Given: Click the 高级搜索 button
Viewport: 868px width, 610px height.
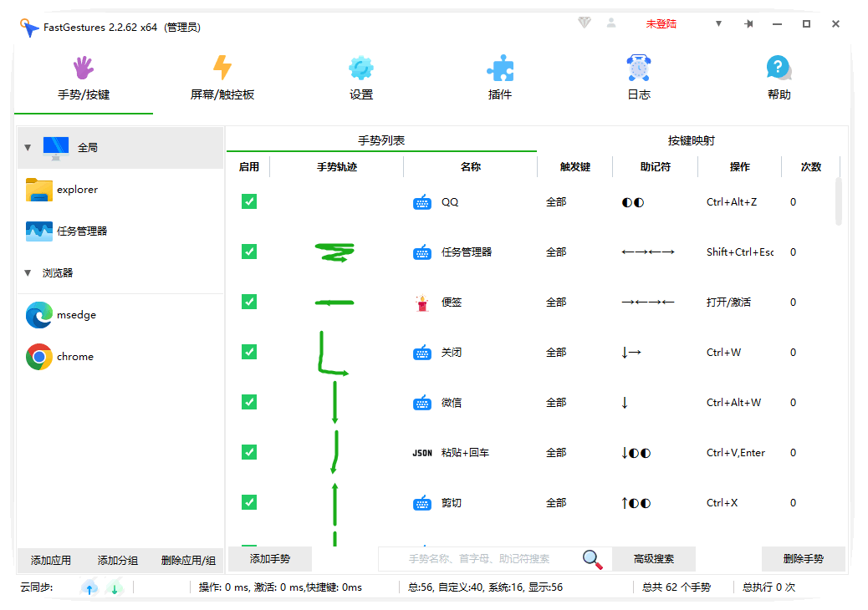Looking at the screenshot, I should (654, 559).
